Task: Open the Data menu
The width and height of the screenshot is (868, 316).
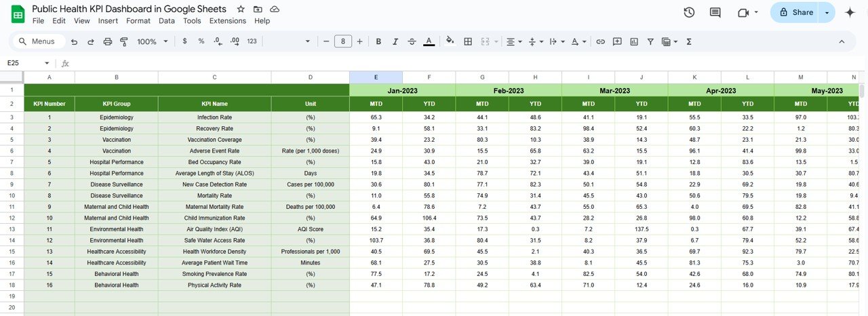Action: pyautogui.click(x=167, y=21)
